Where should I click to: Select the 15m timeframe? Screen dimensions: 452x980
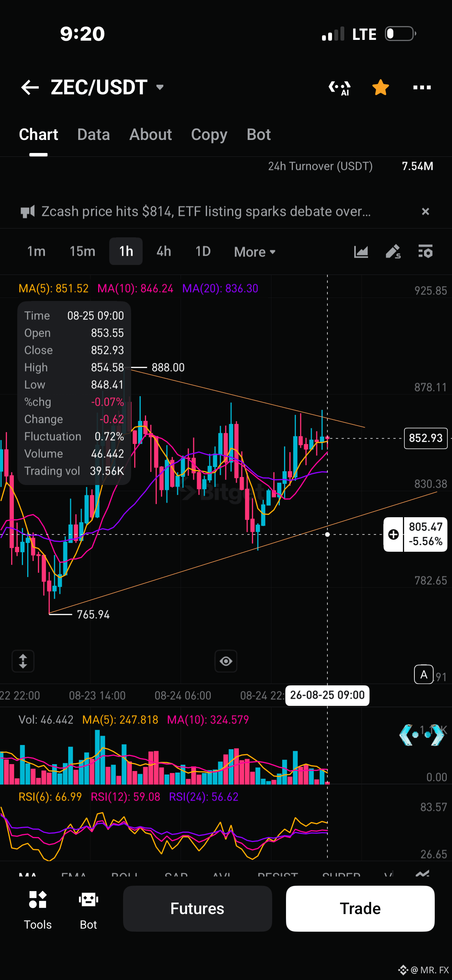(82, 252)
